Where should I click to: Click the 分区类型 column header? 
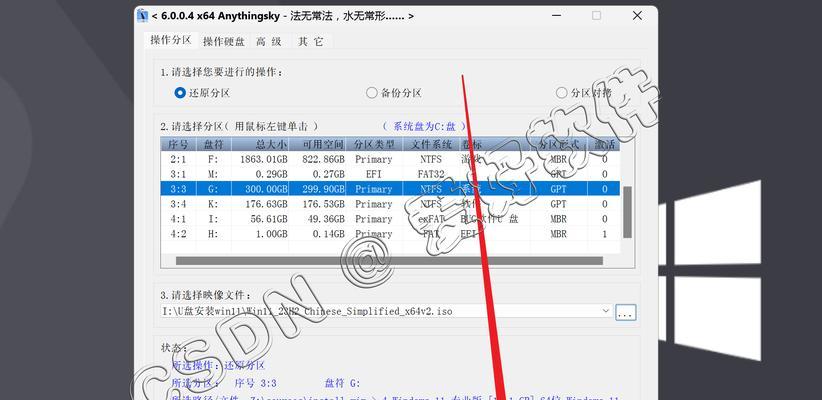pyautogui.click(x=374, y=144)
